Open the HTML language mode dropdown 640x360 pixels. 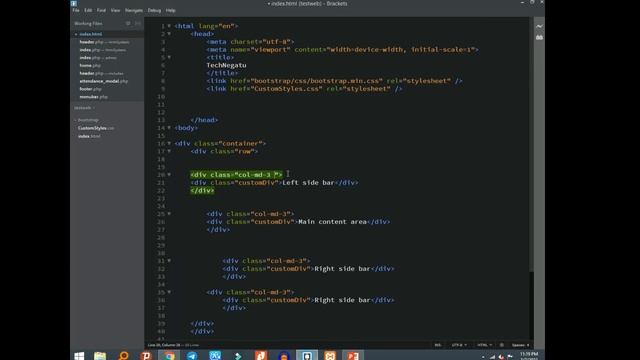click(484, 345)
